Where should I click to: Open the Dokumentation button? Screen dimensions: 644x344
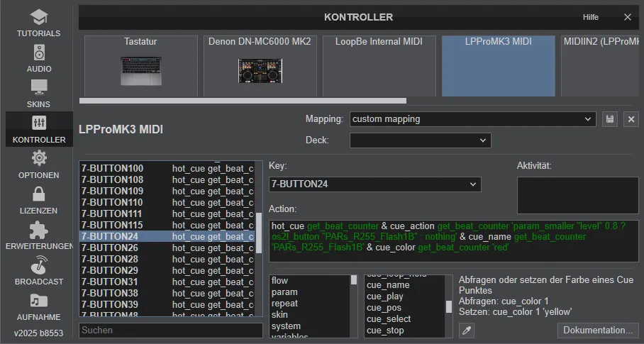(598, 331)
